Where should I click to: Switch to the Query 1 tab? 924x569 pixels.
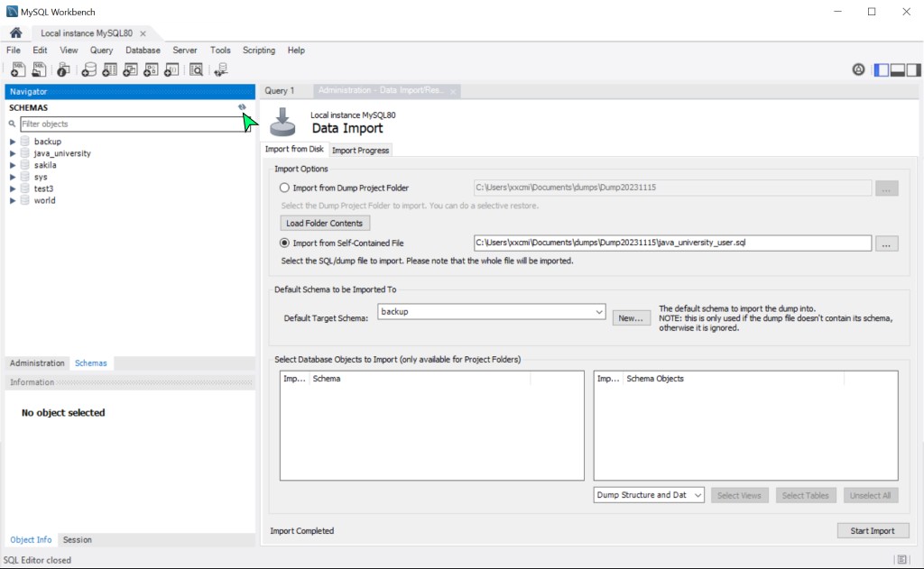[x=280, y=91]
